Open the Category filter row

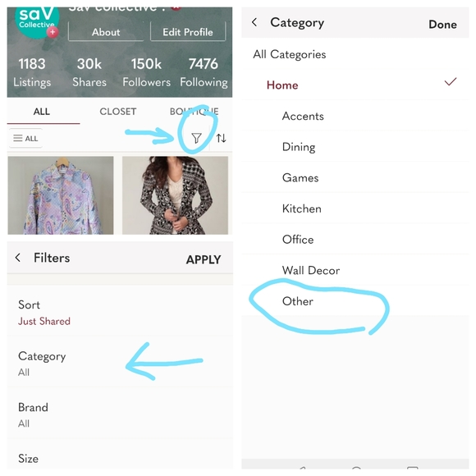(x=120, y=363)
